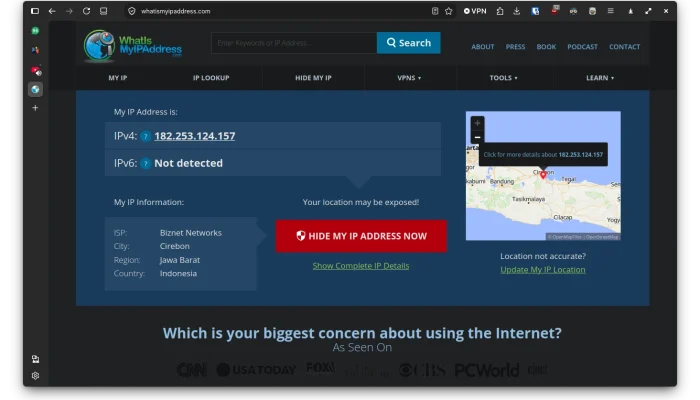Reload the current page

point(86,11)
